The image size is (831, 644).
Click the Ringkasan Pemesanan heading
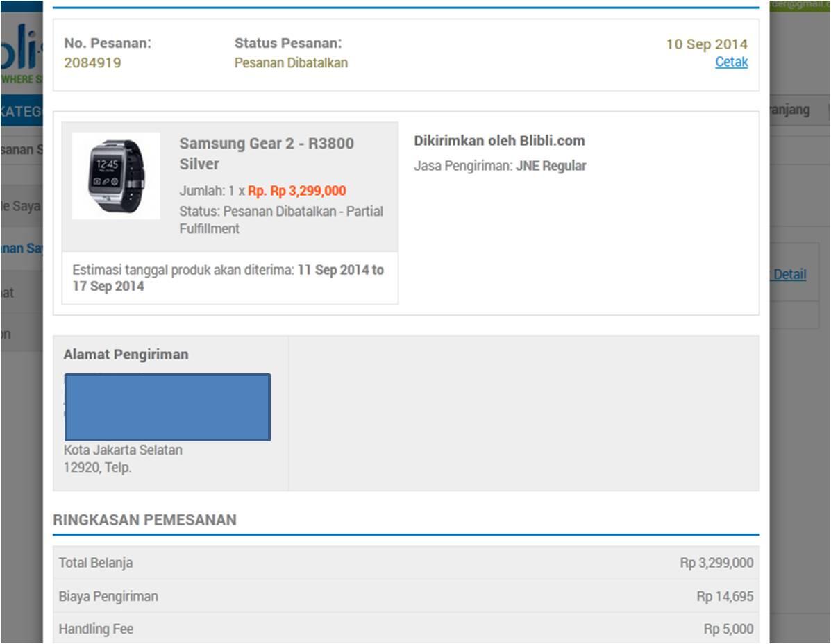[x=144, y=520]
